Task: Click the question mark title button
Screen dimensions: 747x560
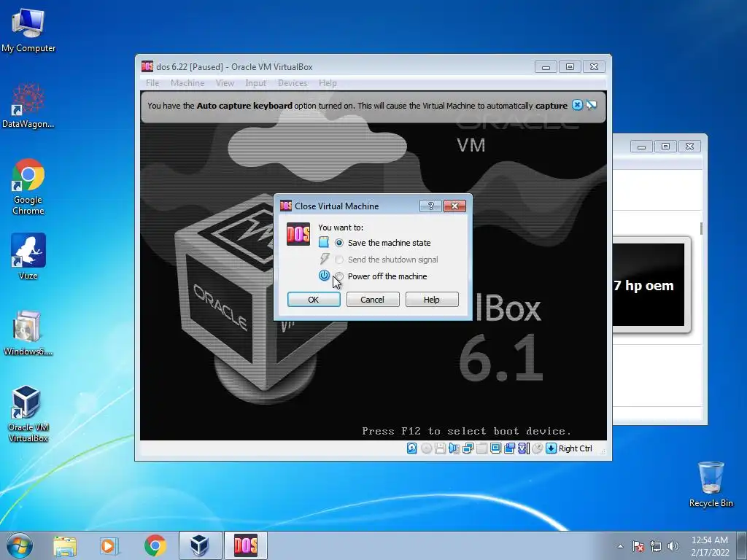Action: coord(430,206)
